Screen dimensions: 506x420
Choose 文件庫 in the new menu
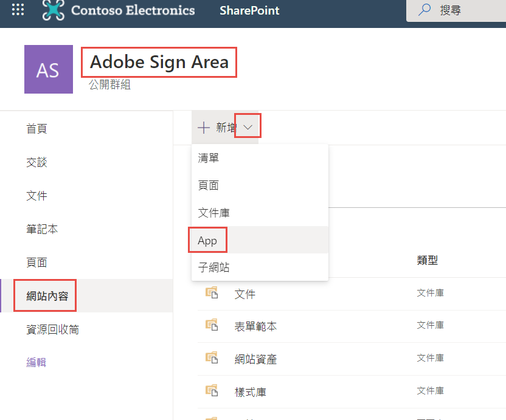pyautogui.click(x=213, y=213)
